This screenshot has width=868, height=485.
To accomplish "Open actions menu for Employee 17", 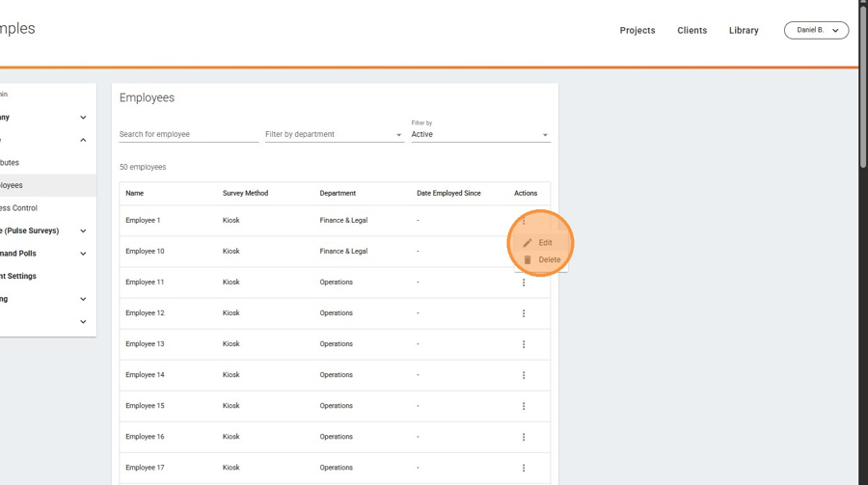I will point(523,469).
